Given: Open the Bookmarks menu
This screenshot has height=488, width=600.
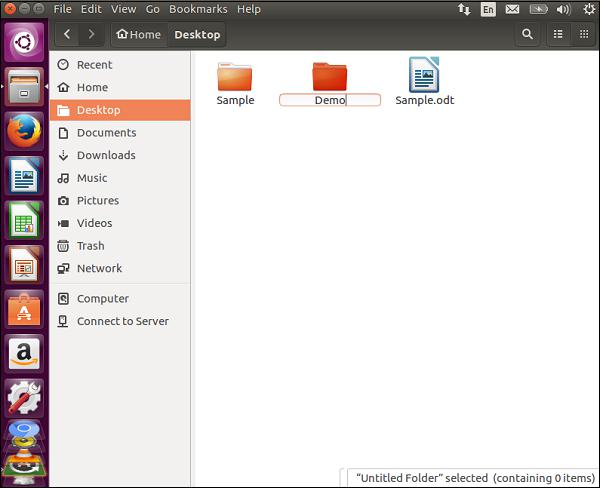Looking at the screenshot, I should [198, 9].
